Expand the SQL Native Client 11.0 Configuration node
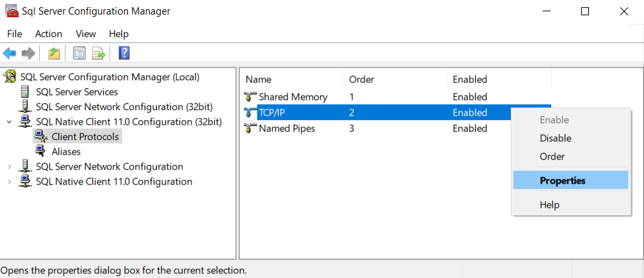Viewport: 644px width, 278px height. point(9,181)
